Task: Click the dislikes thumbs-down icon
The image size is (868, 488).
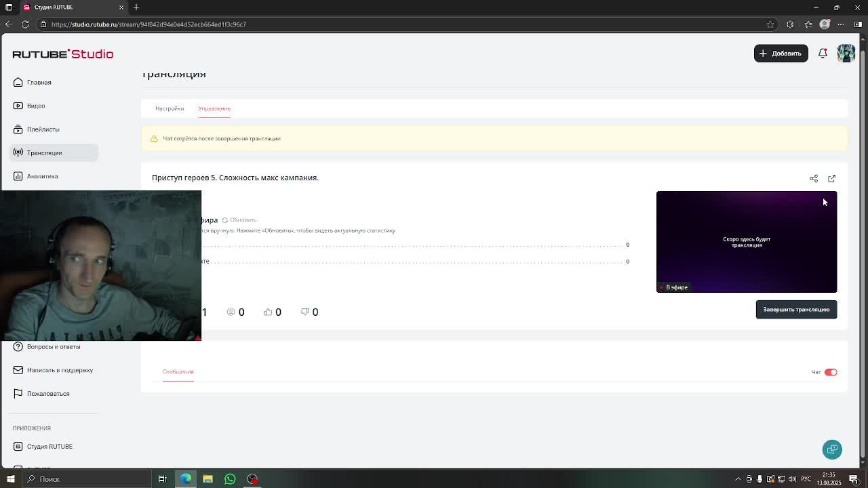Action: [x=305, y=312]
